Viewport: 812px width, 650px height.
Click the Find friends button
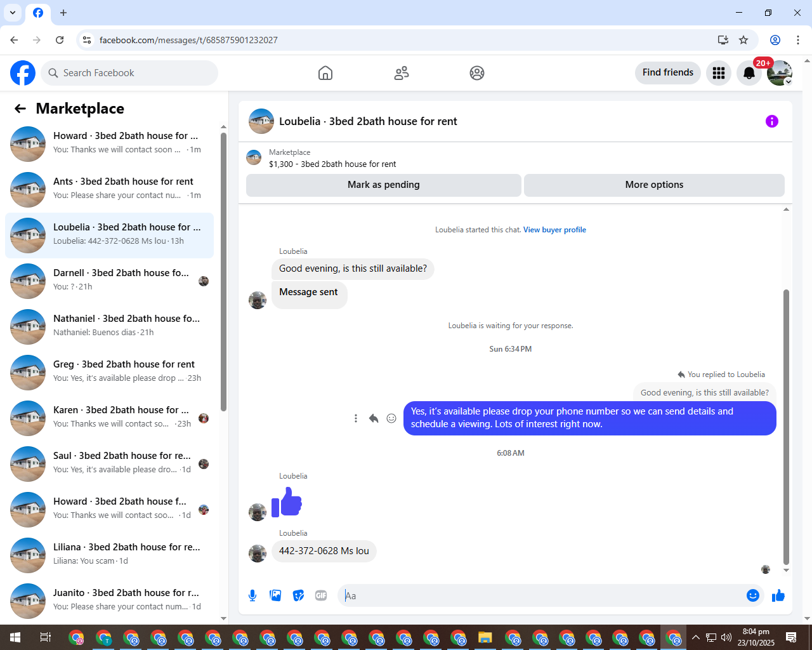[668, 73]
